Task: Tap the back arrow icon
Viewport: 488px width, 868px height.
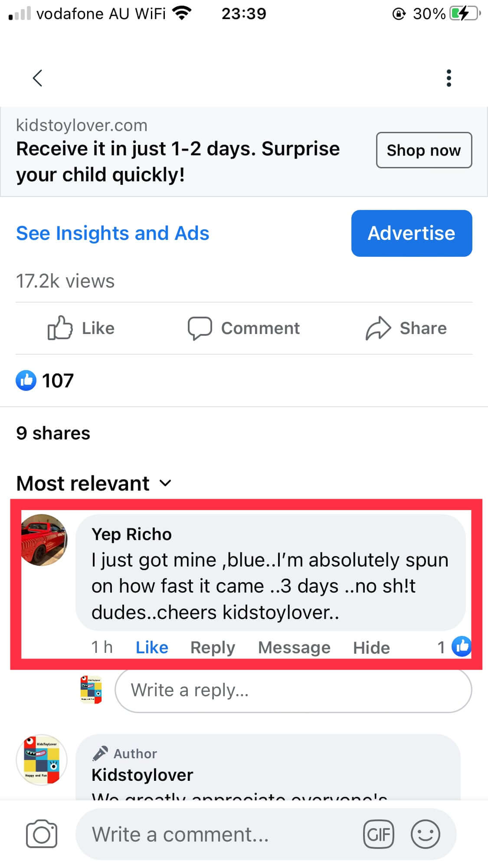Action: pos(38,79)
